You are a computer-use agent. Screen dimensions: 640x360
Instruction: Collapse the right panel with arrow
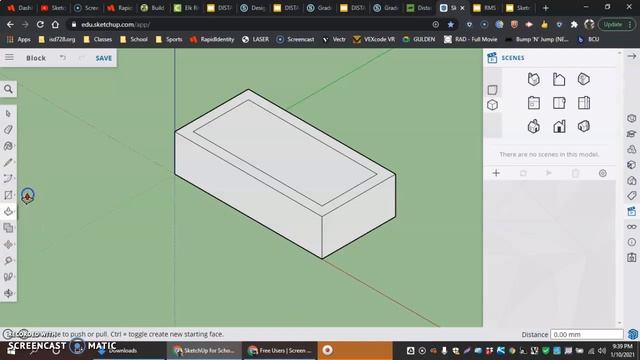coord(632,56)
